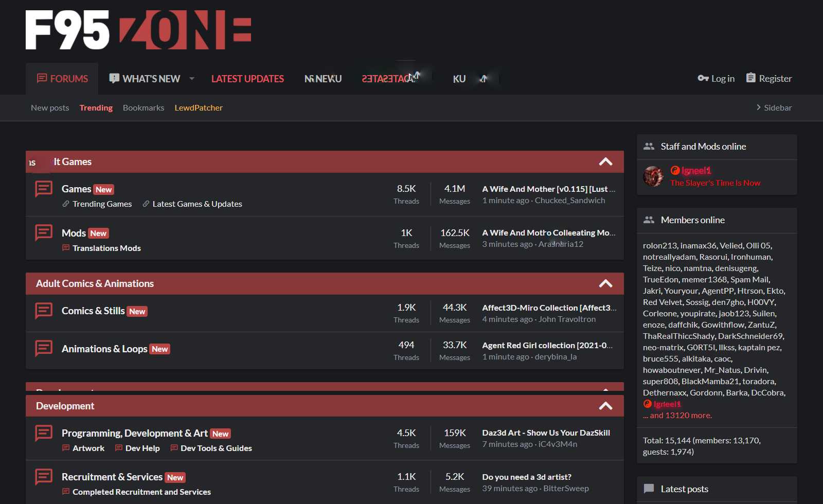
Task: Open the Latest posts heading link
Action: tap(684, 489)
